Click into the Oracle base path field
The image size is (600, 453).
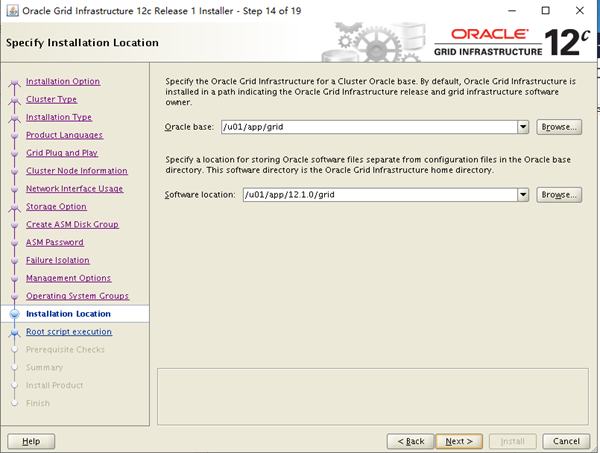coord(369,127)
